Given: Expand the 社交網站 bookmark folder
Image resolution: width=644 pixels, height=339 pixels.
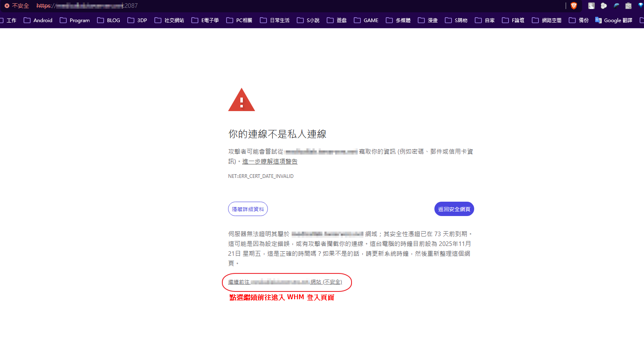Looking at the screenshot, I should click(x=169, y=20).
